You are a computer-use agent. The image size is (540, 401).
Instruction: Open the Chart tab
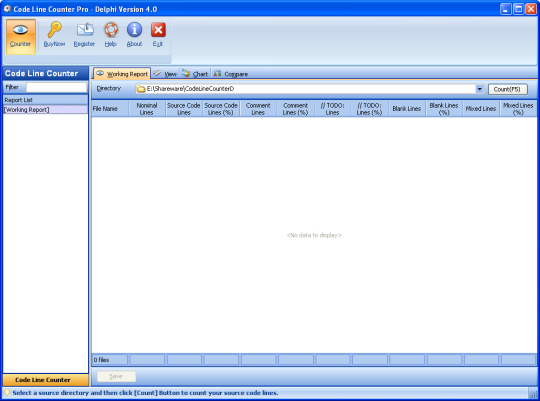tap(195, 74)
